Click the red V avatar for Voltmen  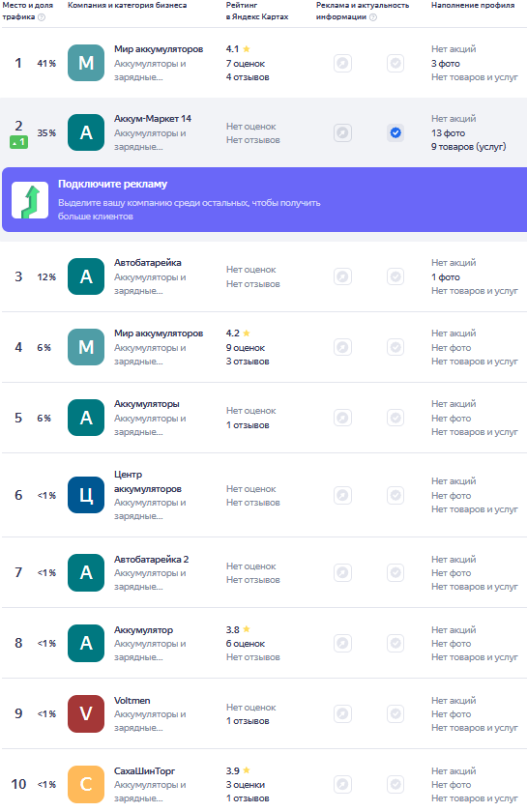pos(86,714)
